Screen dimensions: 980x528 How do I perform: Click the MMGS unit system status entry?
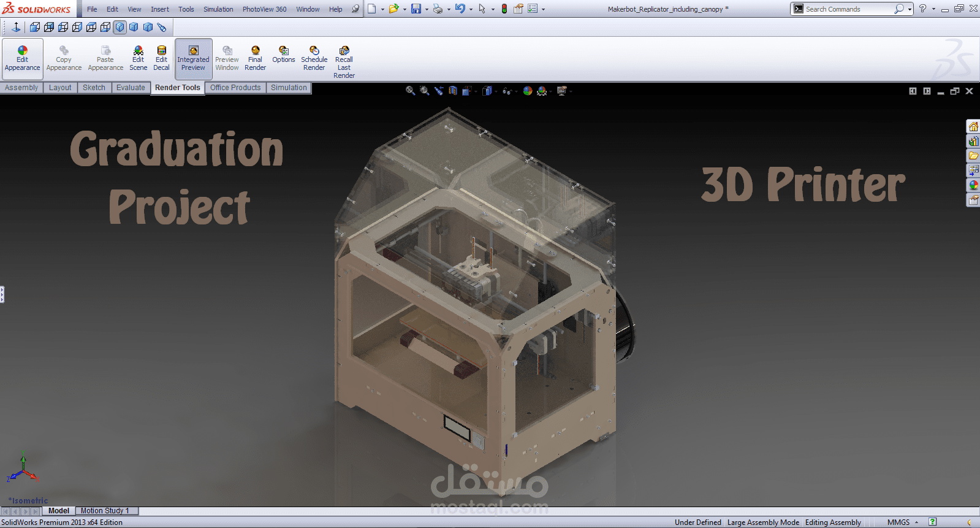pos(898,522)
